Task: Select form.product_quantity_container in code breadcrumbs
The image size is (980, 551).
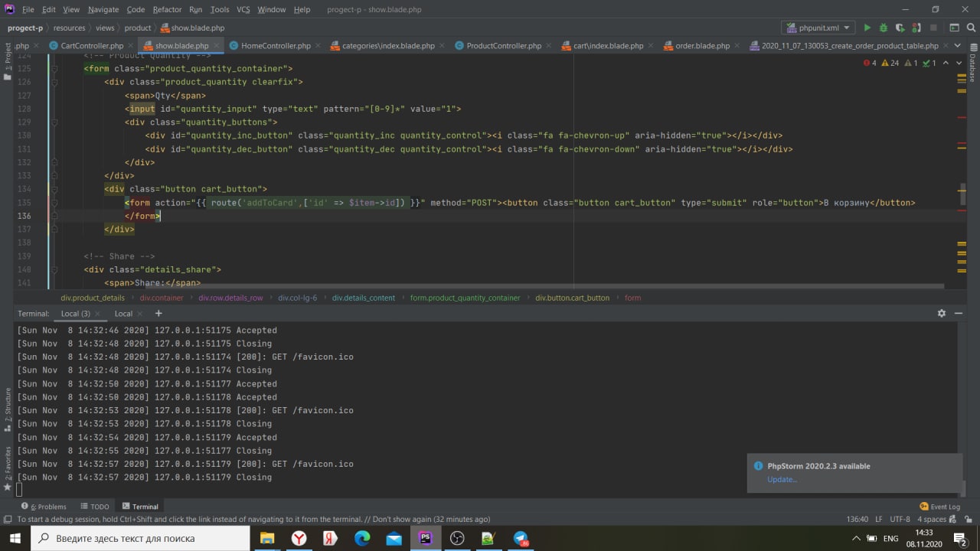Action: point(465,298)
